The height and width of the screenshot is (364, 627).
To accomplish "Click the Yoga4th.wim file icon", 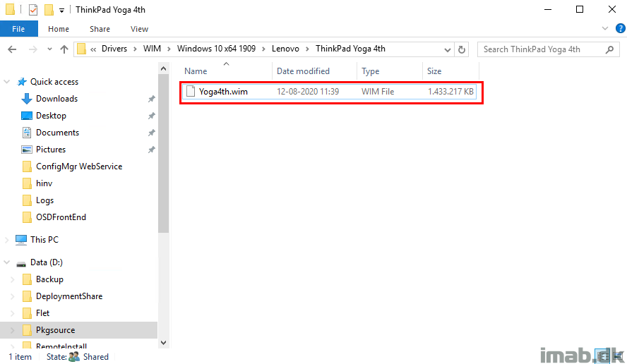I will [191, 92].
